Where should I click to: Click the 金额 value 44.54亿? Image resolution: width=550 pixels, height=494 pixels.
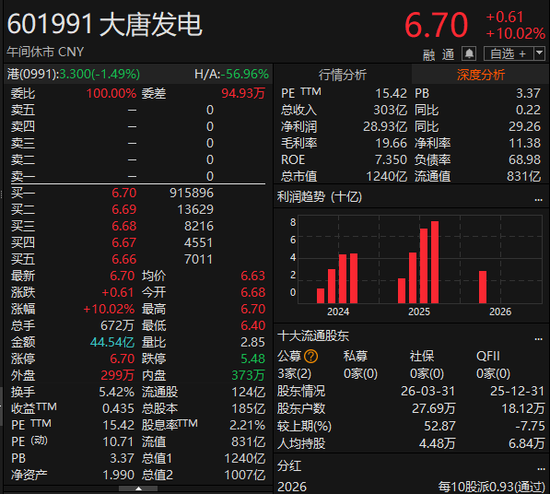112,342
